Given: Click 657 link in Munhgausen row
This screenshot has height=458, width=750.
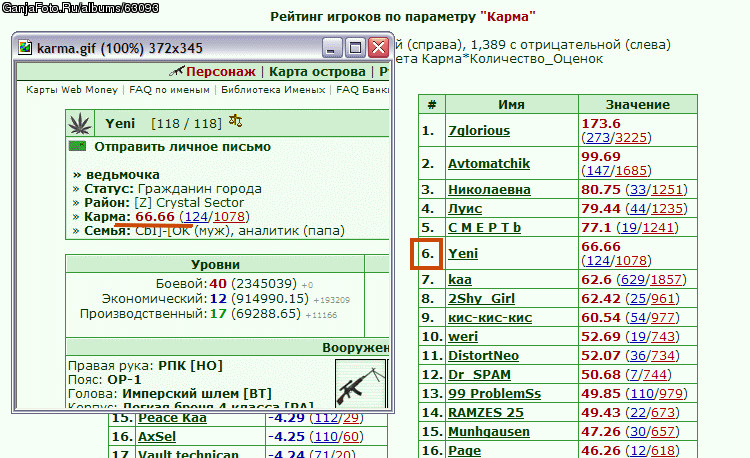Looking at the screenshot, I should pyautogui.click(x=662, y=432).
